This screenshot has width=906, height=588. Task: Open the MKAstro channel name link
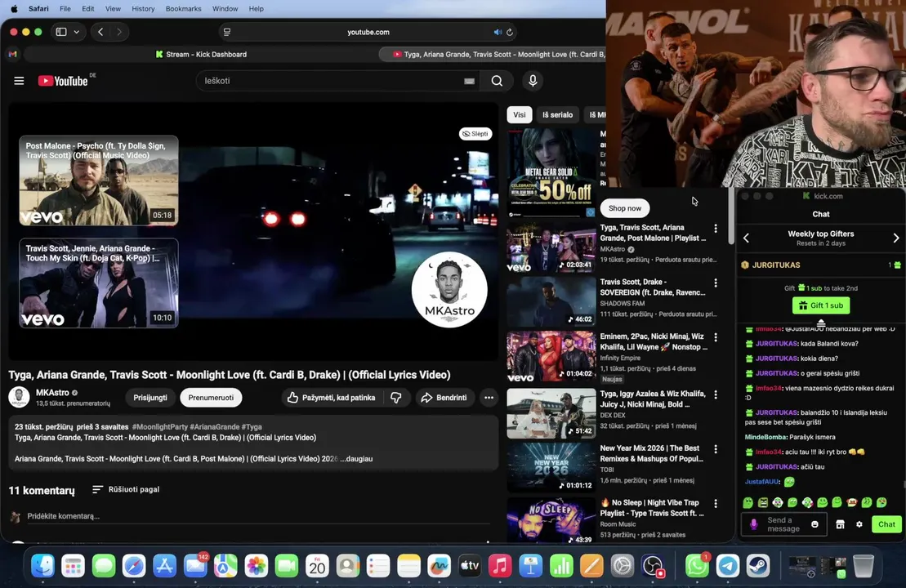(52, 392)
